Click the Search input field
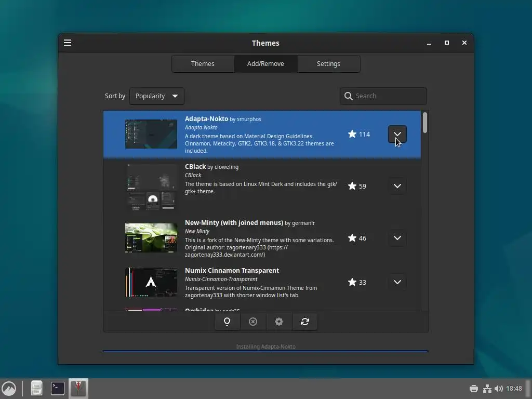Image resolution: width=532 pixels, height=399 pixels. pos(383,96)
